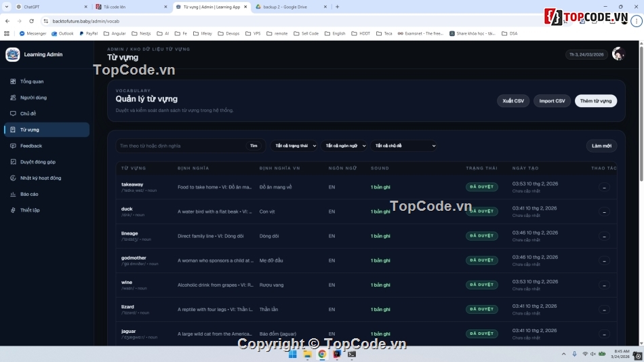The width and height of the screenshot is (644, 362).
Task: Select Feedback in sidebar menu
Action: (x=47, y=146)
